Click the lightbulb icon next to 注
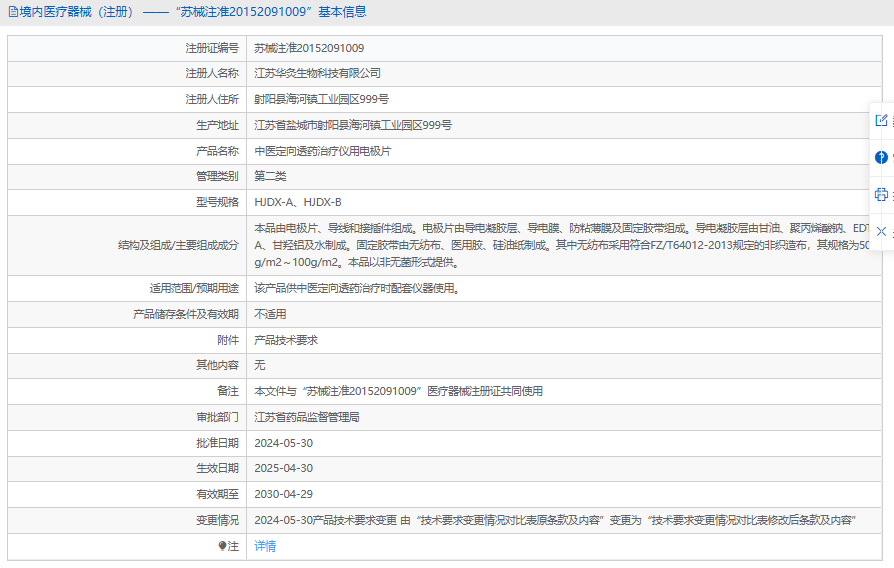 [x=222, y=546]
